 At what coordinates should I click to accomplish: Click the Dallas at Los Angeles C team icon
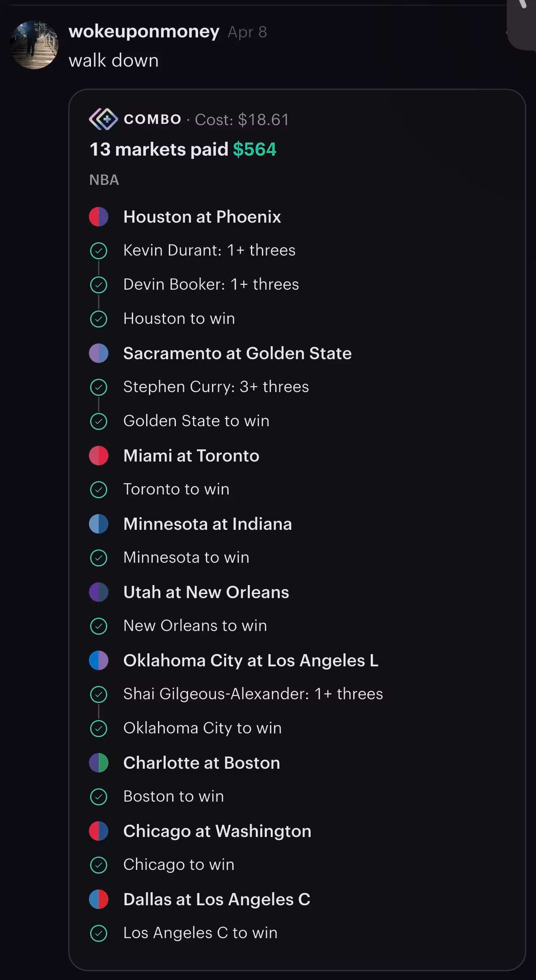[x=99, y=899]
